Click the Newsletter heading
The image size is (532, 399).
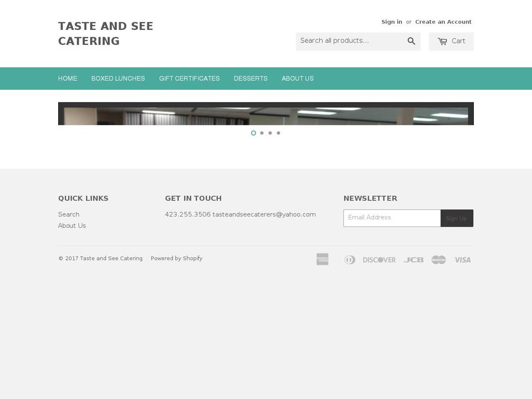pyautogui.click(x=370, y=198)
